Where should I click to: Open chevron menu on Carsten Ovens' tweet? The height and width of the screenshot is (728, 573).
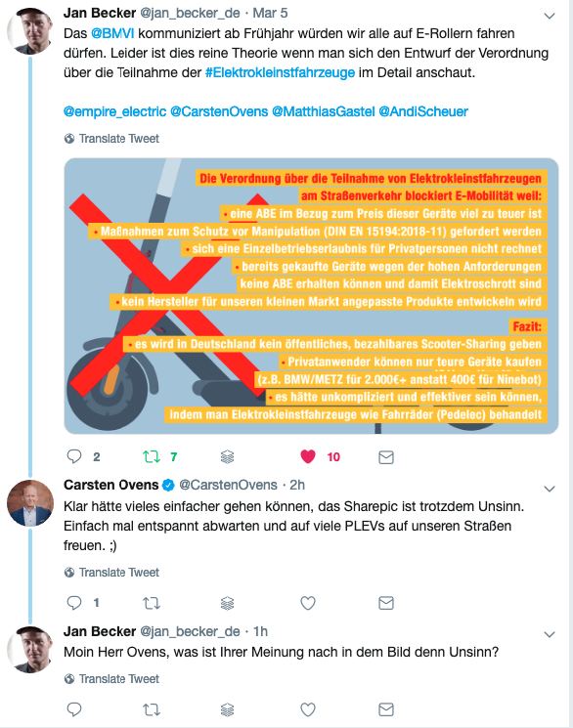tap(550, 489)
